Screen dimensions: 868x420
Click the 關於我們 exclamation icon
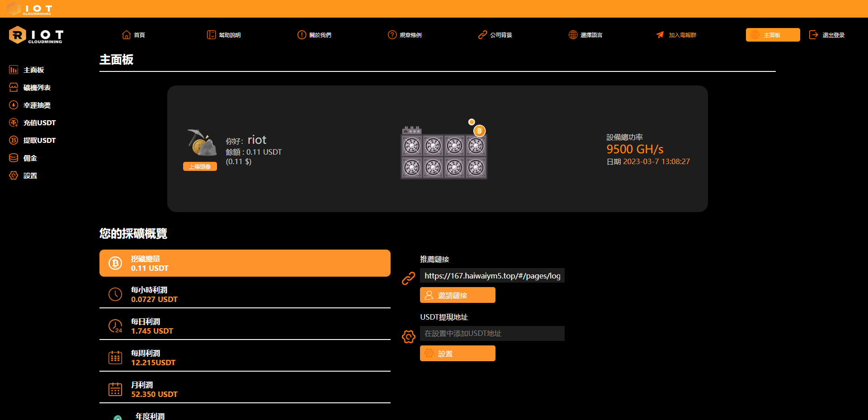pyautogui.click(x=302, y=35)
